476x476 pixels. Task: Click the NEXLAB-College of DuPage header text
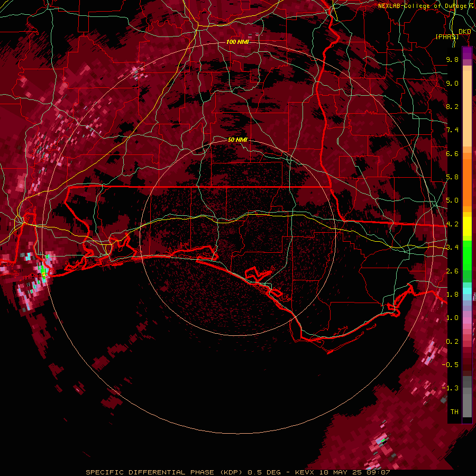427,6
